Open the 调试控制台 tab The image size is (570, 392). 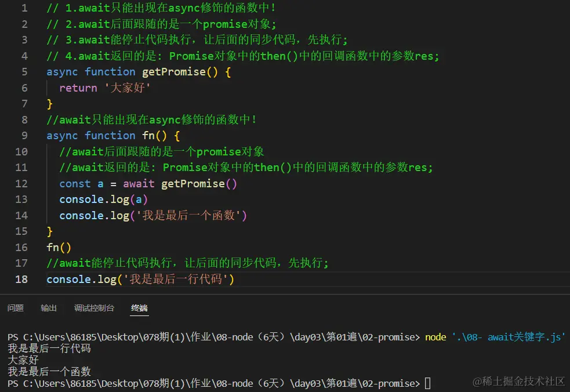point(94,308)
